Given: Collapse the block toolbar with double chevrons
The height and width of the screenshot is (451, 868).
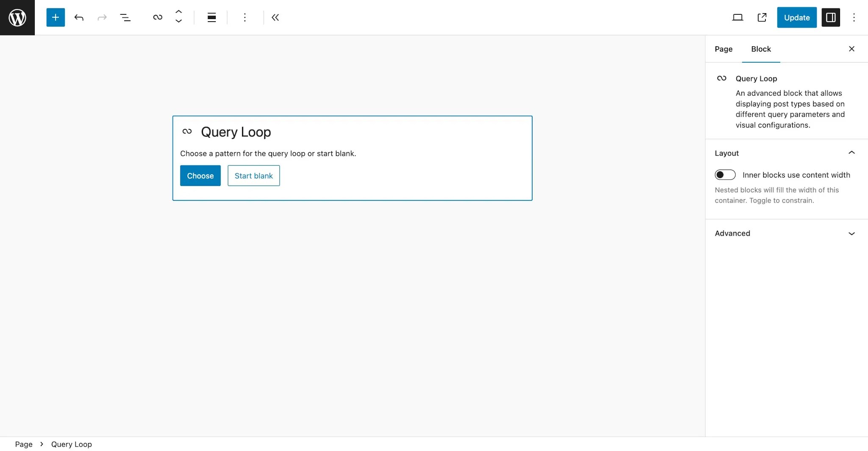Looking at the screenshot, I should coord(275,17).
